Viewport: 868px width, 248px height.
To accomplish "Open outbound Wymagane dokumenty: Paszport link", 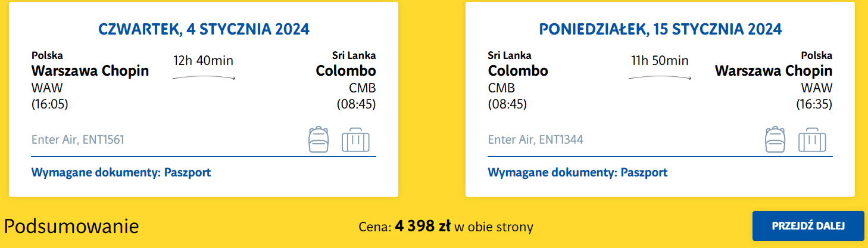I will 121,173.
